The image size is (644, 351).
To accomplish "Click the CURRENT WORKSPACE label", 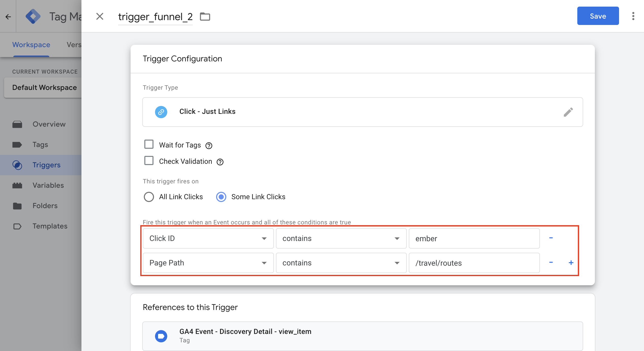I will (45, 72).
